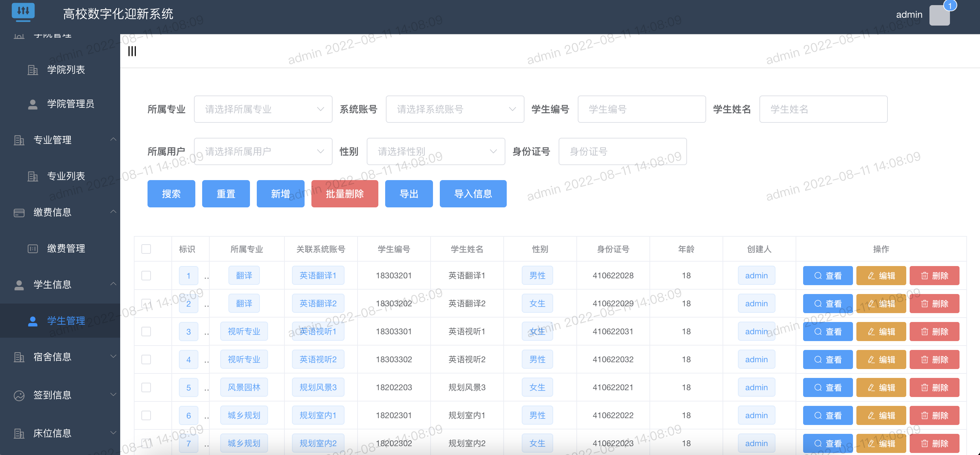Open the 性别 filter dropdown
980x455 pixels.
[436, 151]
